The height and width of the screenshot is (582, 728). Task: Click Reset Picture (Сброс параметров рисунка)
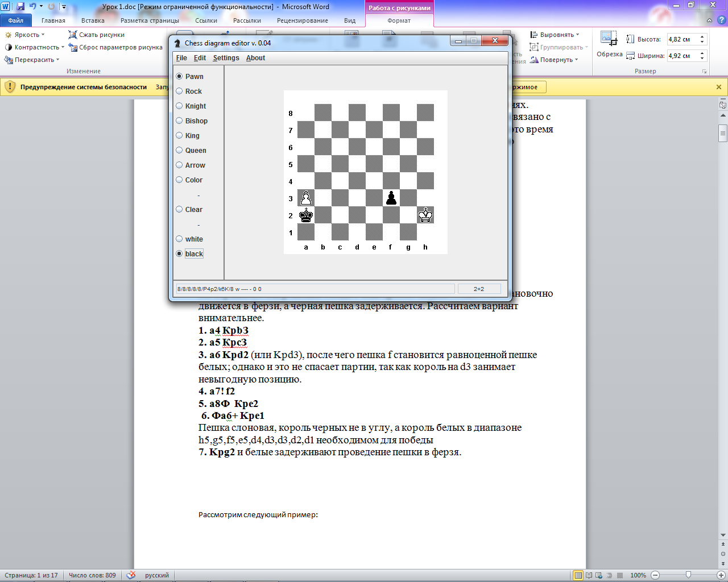115,47
